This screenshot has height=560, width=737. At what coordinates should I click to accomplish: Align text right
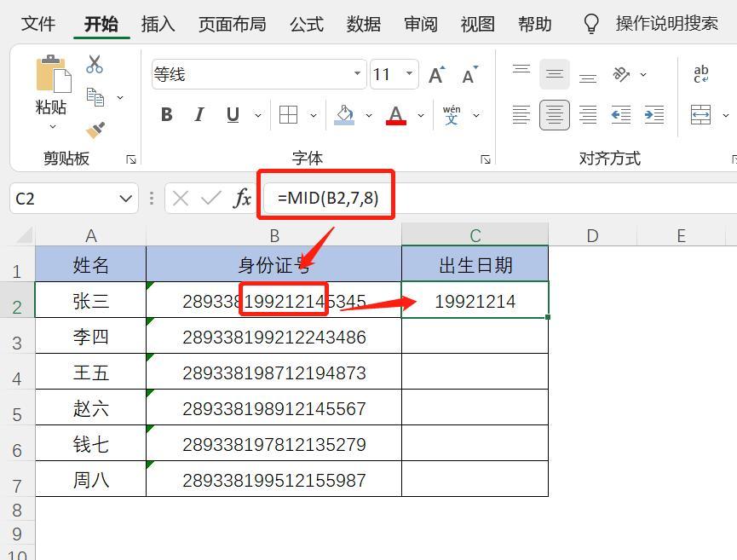588,115
